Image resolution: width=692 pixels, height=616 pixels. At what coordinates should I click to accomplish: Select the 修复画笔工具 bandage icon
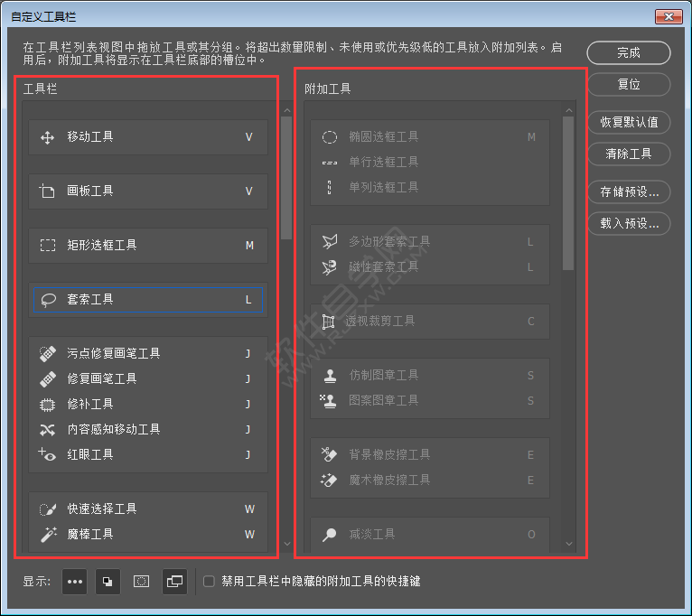pos(48,379)
